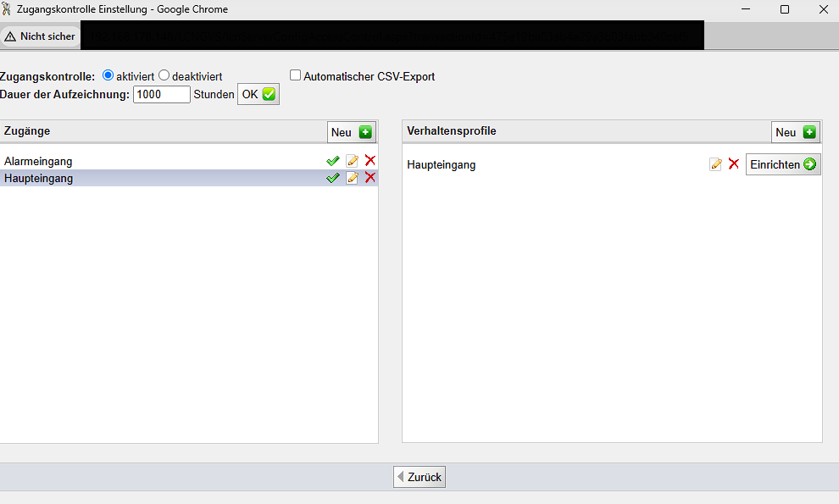Select the aktiviert radio button
The height and width of the screenshot is (504, 839).
click(x=108, y=75)
